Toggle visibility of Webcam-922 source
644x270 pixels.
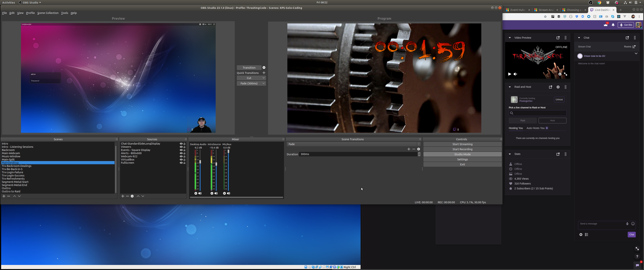(181, 157)
